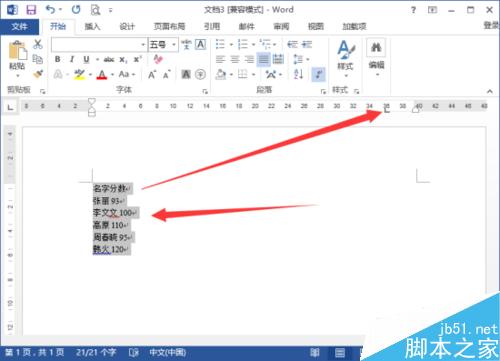This screenshot has height=361, width=500.
Task: Click the Copy icon
Action: (38, 59)
